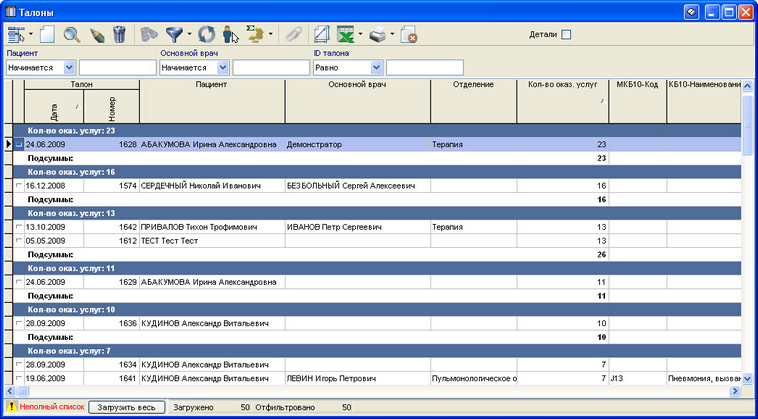Viewport: 758px width, 419px height.
Task: Tick the checkbox for talon 1641 row
Action: click(x=19, y=378)
